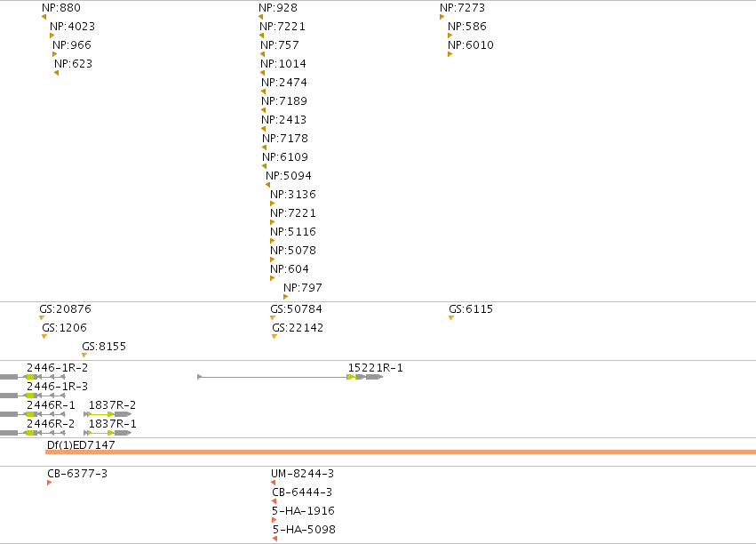The width and height of the screenshot is (756, 544).
Task: Select the triangle glyph under NP:5094
Action: pyautogui.click(x=268, y=185)
